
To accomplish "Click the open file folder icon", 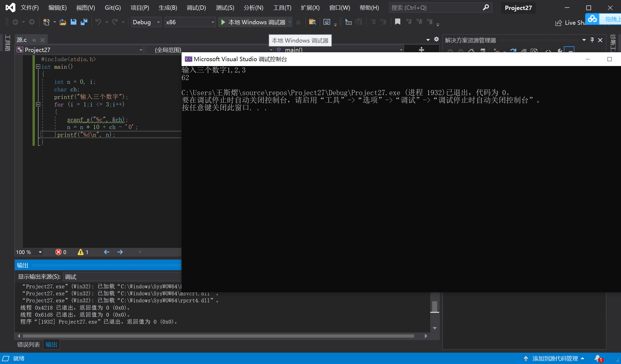I will point(63,22).
